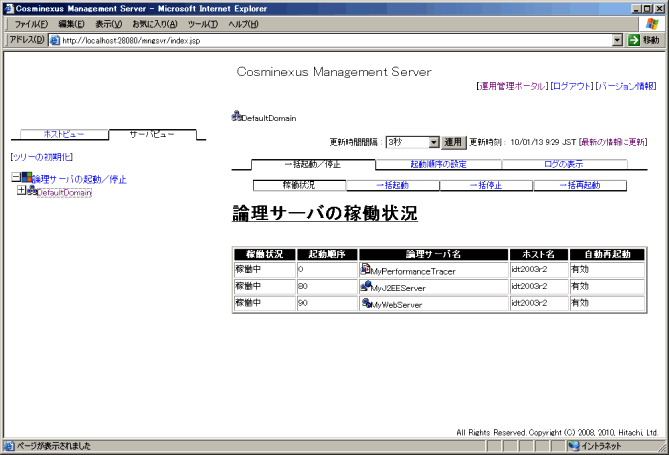The height and width of the screenshot is (455, 669).
Task: Open the address bar history dropdown
Action: tap(618, 40)
